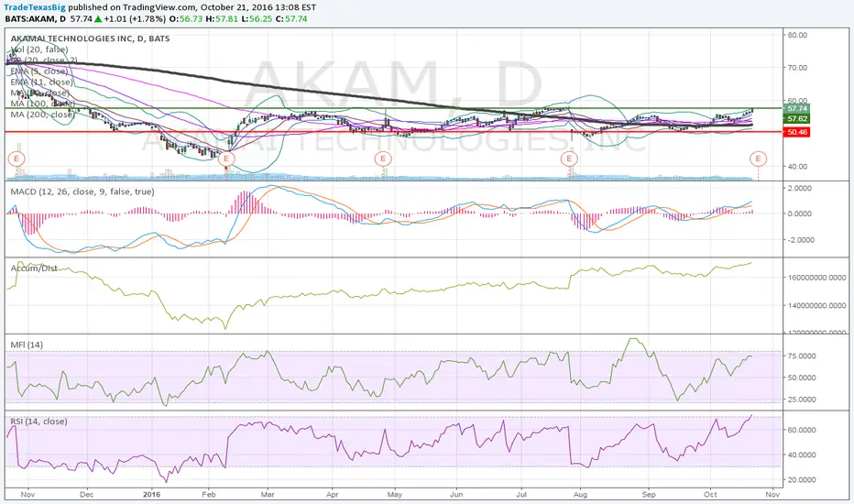Click the 25.0000 MFI axis label
854x504 pixels.
click(802, 400)
